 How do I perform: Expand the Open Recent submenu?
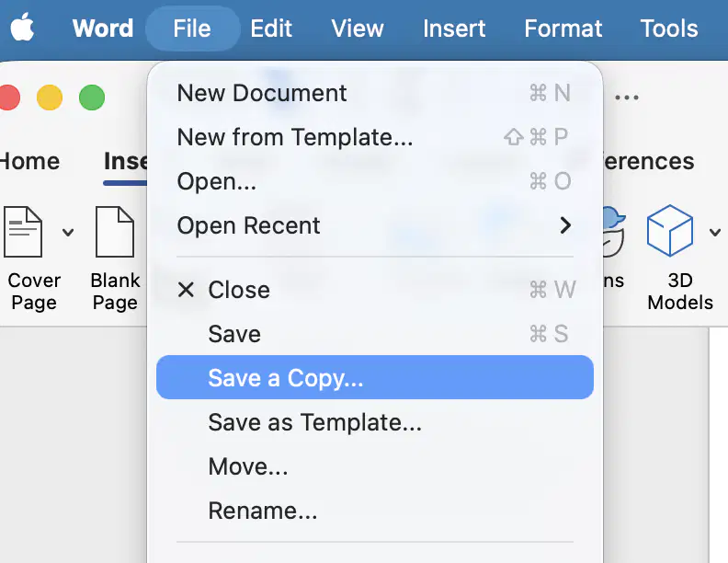375,225
